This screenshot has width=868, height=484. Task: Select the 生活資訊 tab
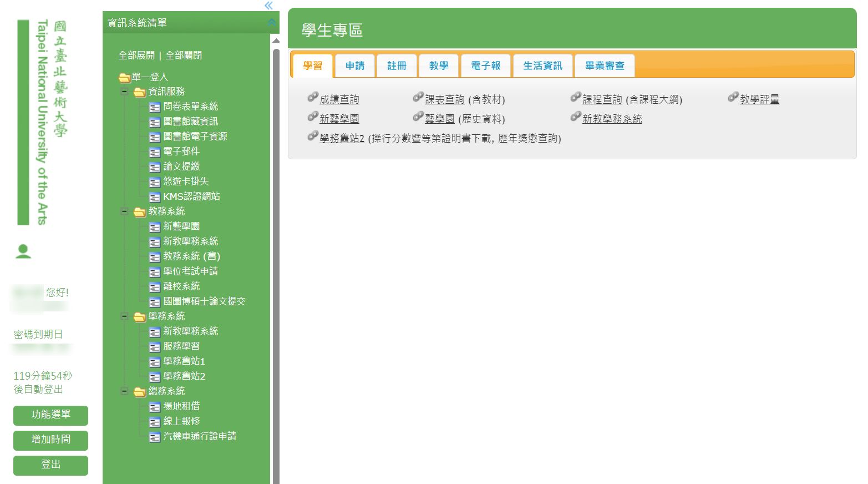[542, 65]
